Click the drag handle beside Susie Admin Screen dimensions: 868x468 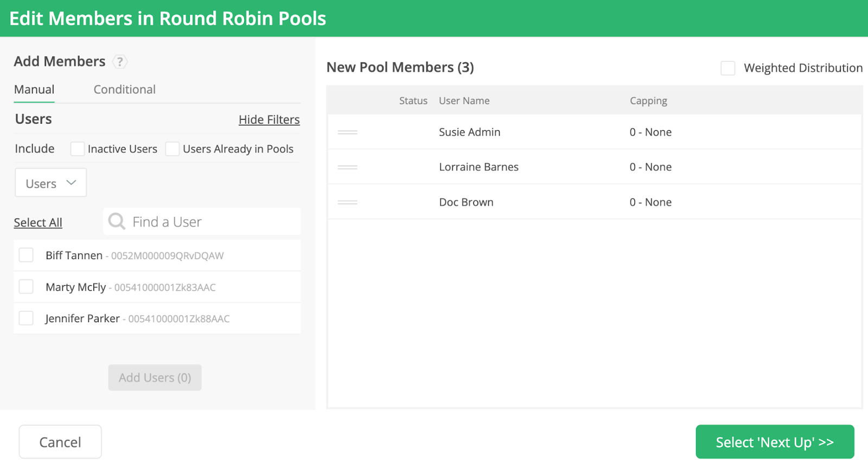[347, 132]
